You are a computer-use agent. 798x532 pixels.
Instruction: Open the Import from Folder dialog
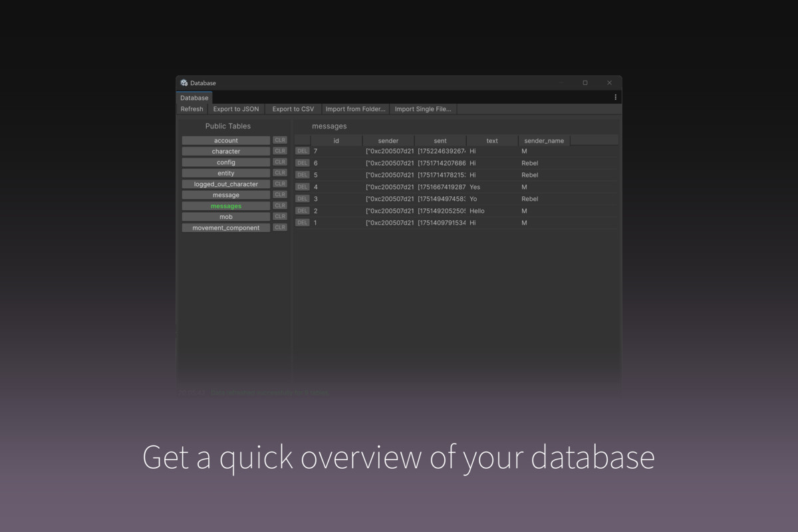pos(355,108)
